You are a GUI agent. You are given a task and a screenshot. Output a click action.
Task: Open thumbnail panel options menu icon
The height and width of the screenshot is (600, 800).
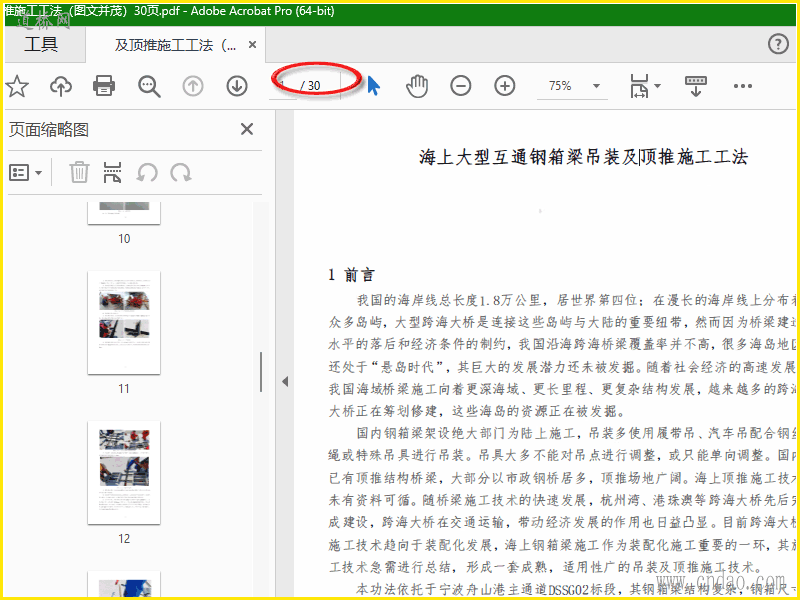pos(26,173)
